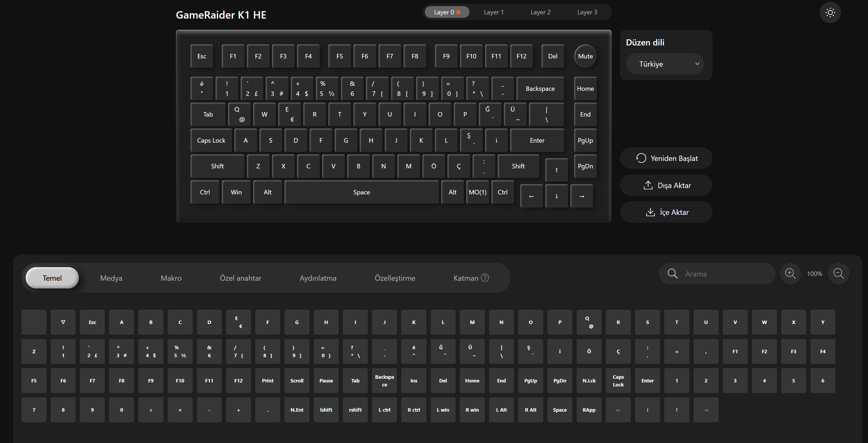Select the left arrow key on keyboard layout

[531, 196]
